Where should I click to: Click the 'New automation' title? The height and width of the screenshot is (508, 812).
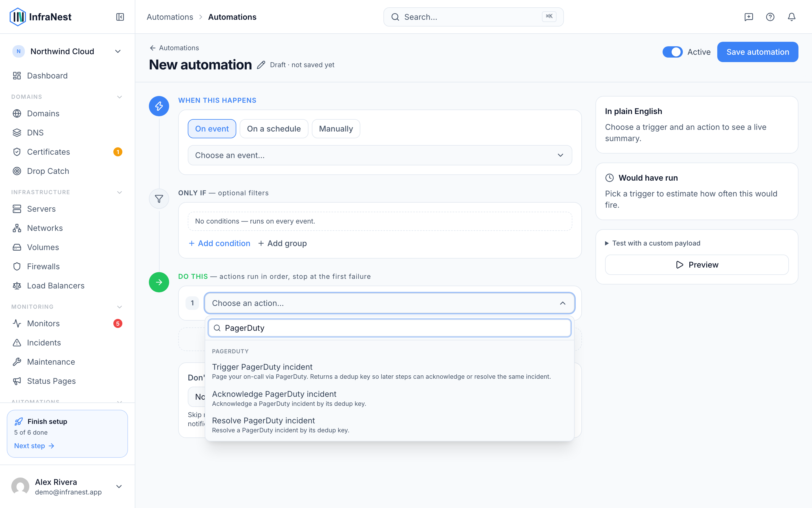200,65
